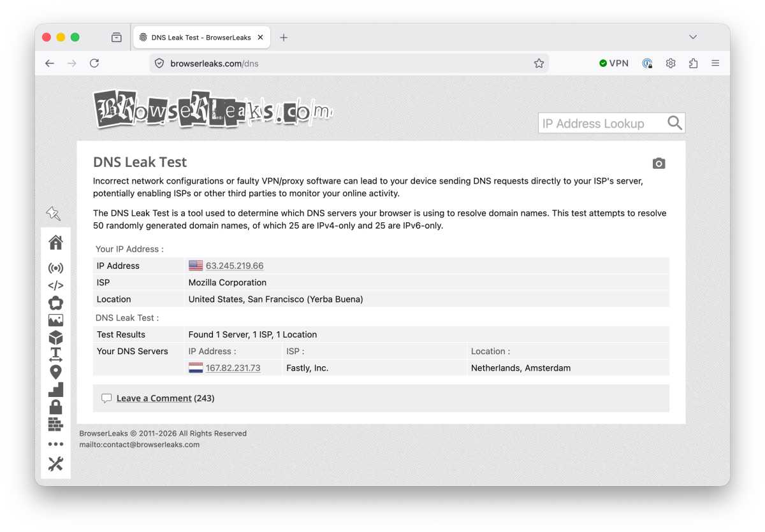Open the browser chevron dropdown near the tabs
The image size is (765, 532).
pos(692,37)
